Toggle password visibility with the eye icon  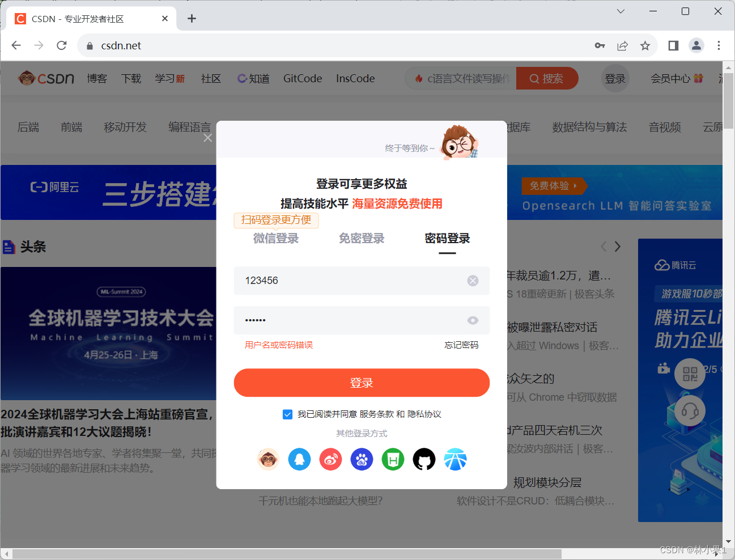coord(473,320)
